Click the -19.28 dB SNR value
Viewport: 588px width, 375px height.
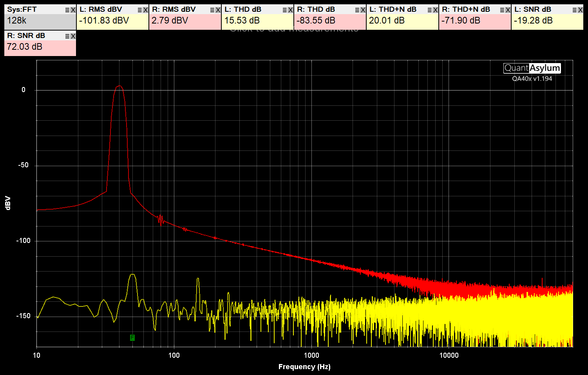tap(533, 20)
